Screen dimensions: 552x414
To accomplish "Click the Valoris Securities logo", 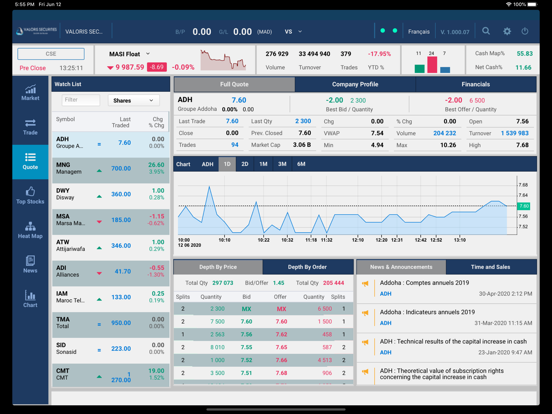I will tap(36, 31).
